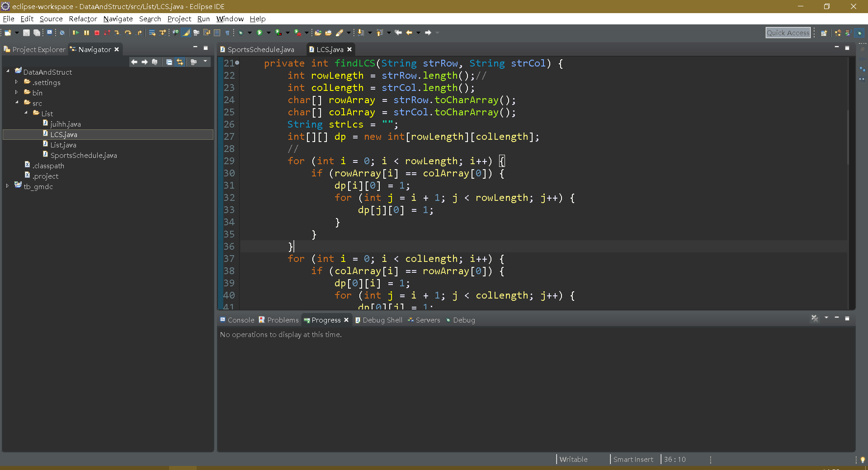Switch to the Console tab
Screen dimensions: 868x470
(x=237, y=320)
